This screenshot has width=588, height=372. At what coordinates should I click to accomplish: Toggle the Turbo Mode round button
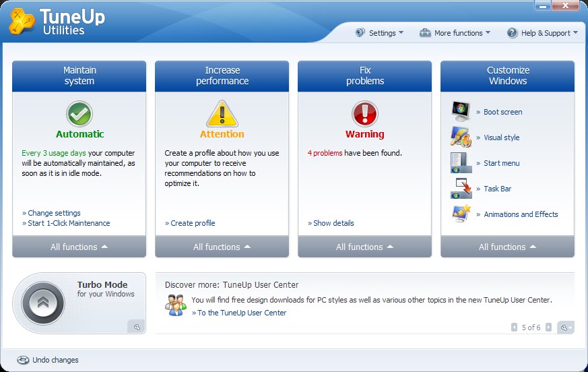point(43,303)
